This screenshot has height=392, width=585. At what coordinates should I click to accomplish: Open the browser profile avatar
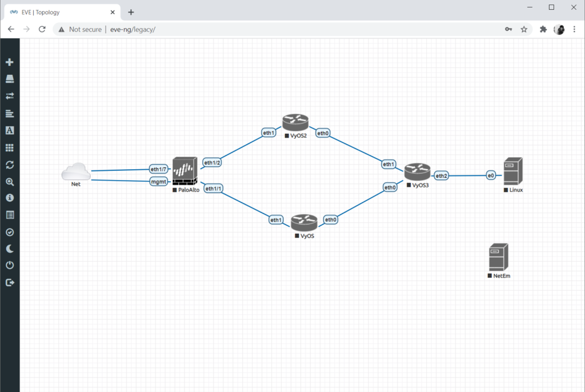(559, 29)
